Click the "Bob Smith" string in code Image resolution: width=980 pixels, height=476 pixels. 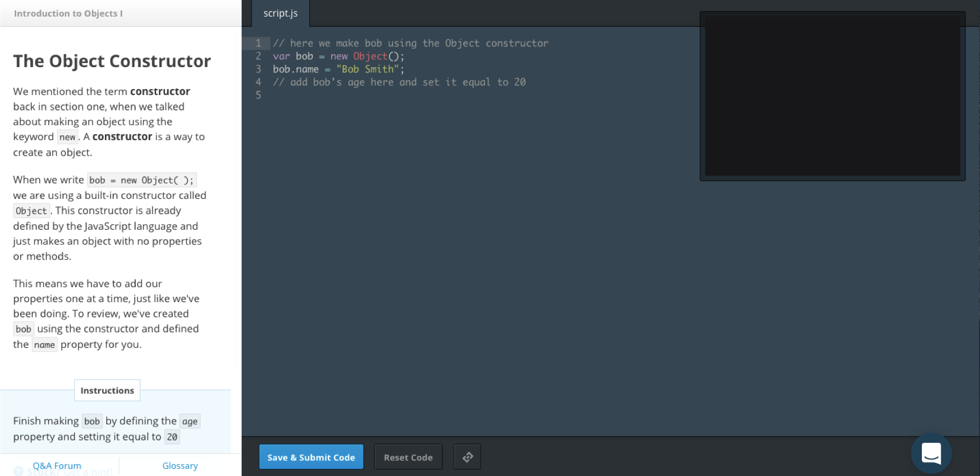pos(365,69)
